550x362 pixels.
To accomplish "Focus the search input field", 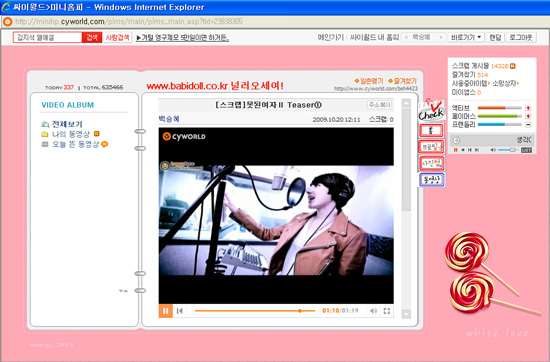I will pyautogui.click(x=48, y=38).
